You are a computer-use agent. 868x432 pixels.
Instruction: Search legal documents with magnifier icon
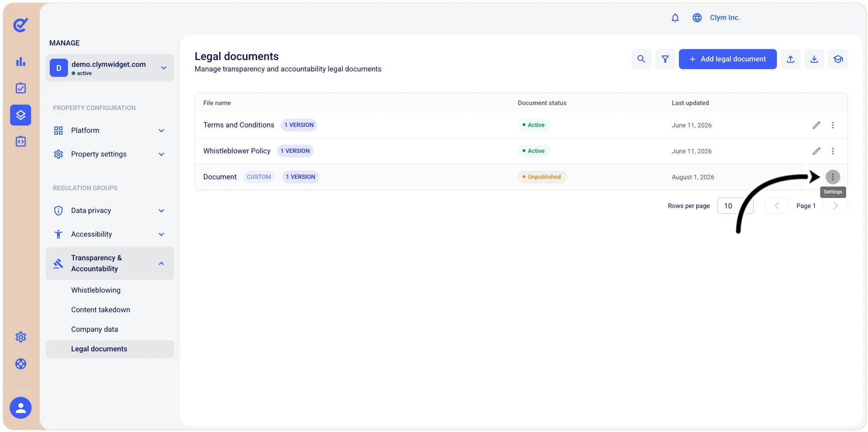pyautogui.click(x=641, y=59)
